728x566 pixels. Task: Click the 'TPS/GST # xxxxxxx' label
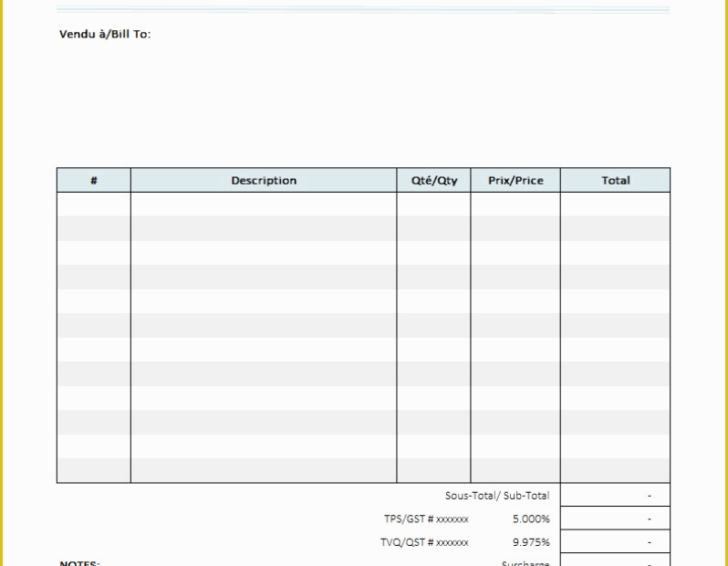pyautogui.click(x=426, y=519)
